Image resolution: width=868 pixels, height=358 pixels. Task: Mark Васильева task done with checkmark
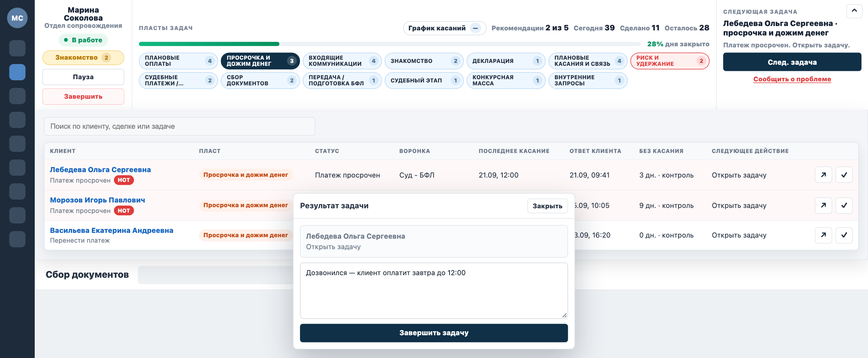click(x=844, y=235)
